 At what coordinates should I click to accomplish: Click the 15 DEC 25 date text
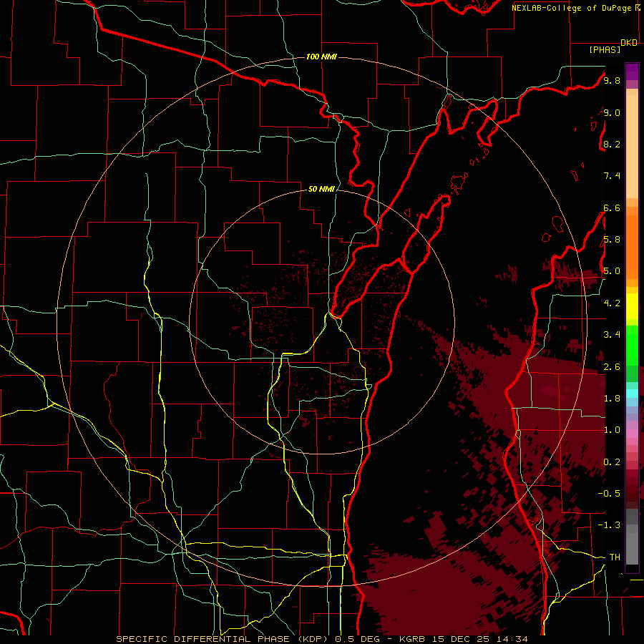461,639
